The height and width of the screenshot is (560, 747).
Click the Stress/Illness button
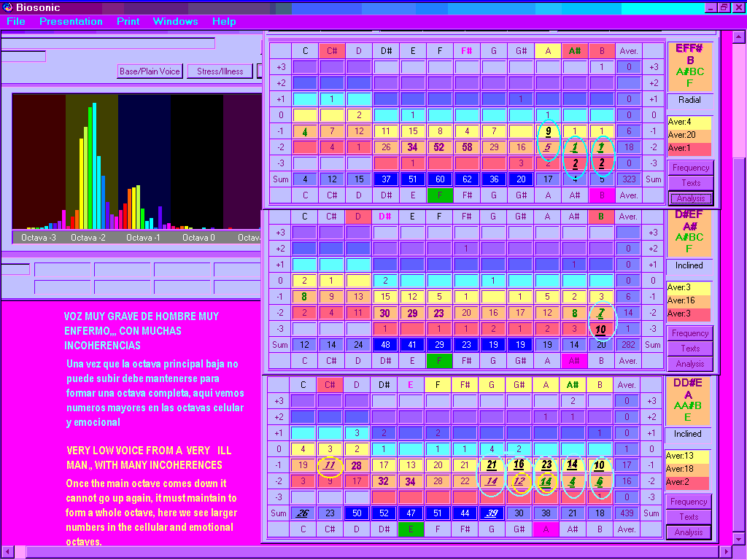coord(220,71)
